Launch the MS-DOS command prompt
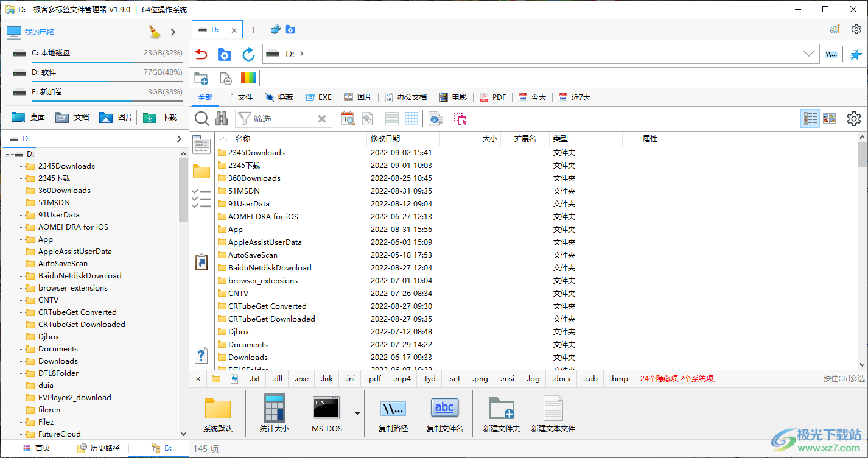Viewport: 868px width, 458px height. (x=326, y=413)
